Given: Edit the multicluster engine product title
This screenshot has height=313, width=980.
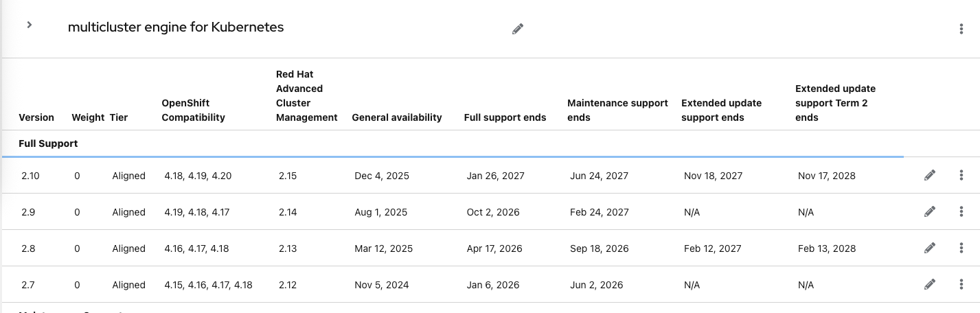Looking at the screenshot, I should 518,29.
